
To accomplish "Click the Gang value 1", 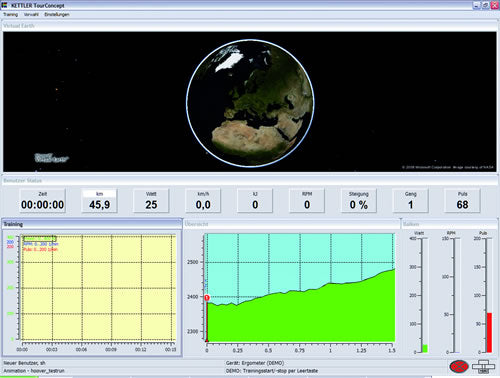I will click(411, 205).
